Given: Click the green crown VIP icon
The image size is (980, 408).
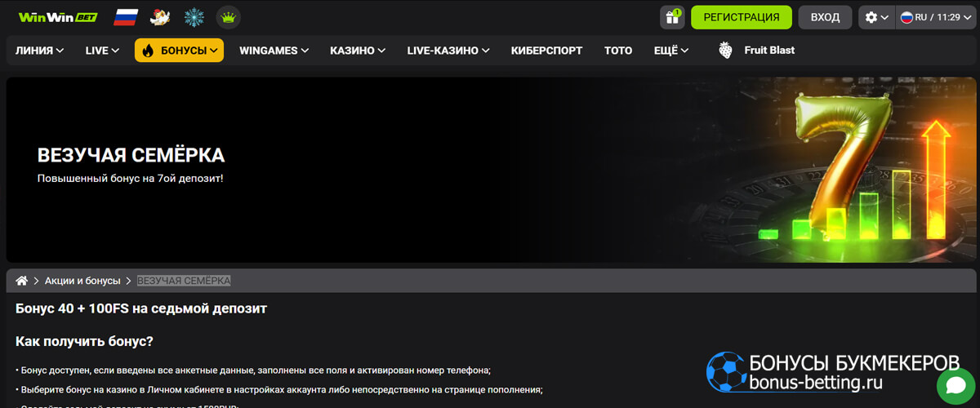Looking at the screenshot, I should (x=228, y=17).
